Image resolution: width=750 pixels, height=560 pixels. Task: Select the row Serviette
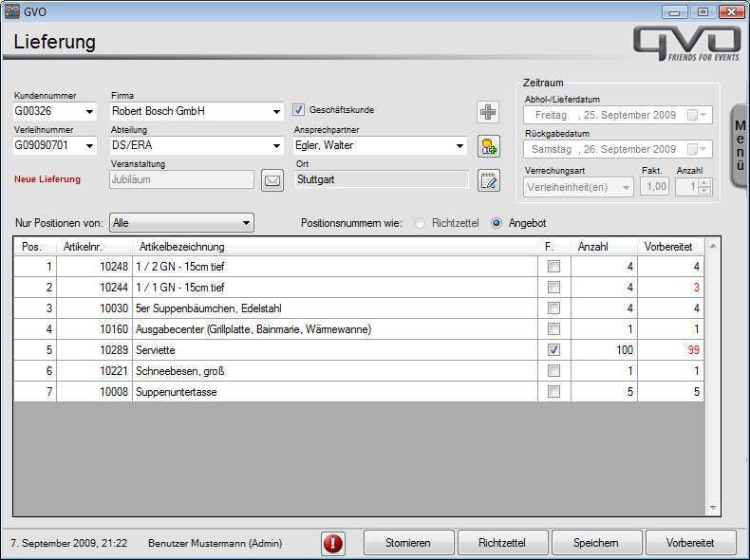pyautogui.click(x=359, y=350)
